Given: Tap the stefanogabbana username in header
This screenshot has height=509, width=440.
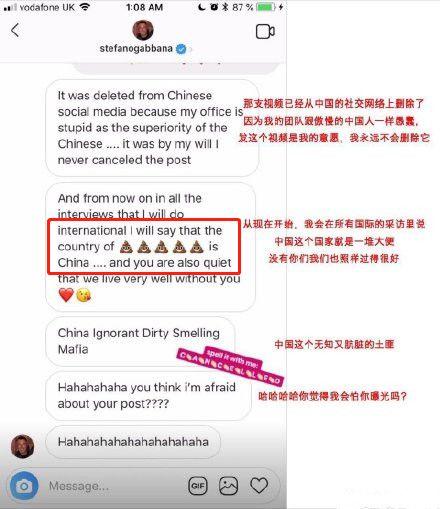Looking at the screenshot, I should pyautogui.click(x=136, y=49).
